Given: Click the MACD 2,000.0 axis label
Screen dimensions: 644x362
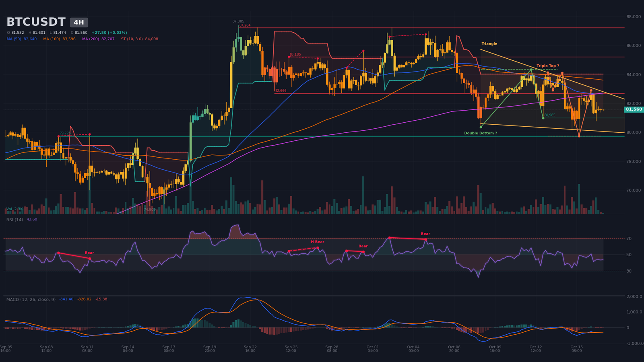Looking at the screenshot, I should click(634, 297).
